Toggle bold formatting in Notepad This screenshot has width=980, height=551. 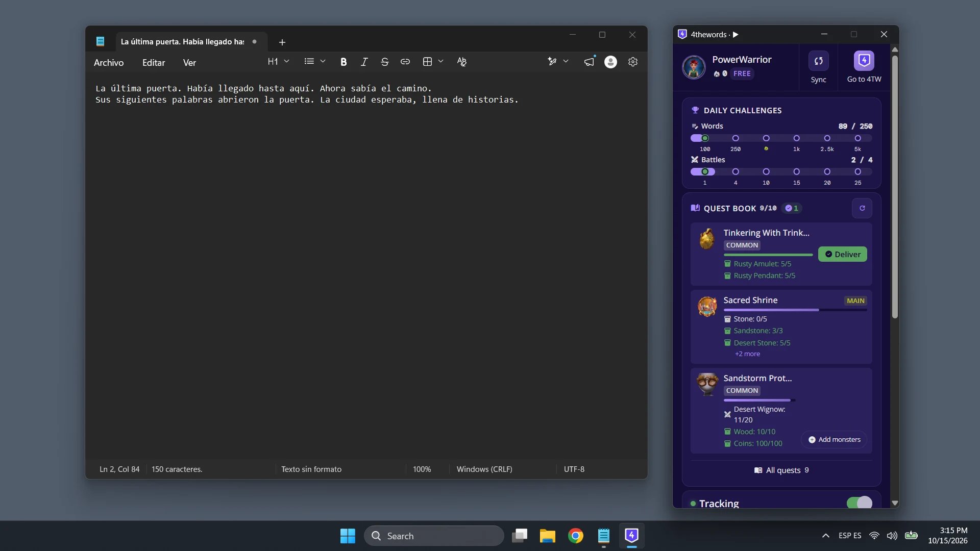click(344, 62)
